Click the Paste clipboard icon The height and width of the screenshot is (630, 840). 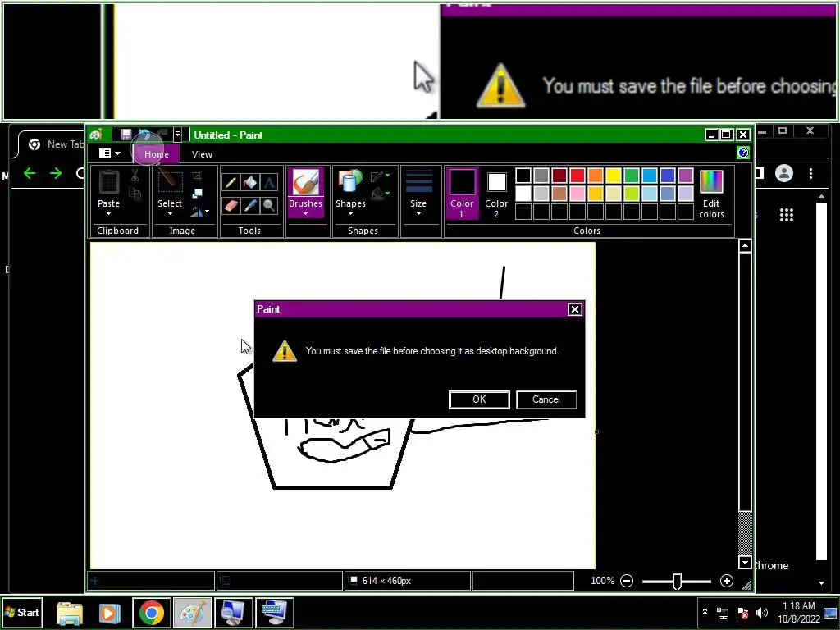click(109, 182)
